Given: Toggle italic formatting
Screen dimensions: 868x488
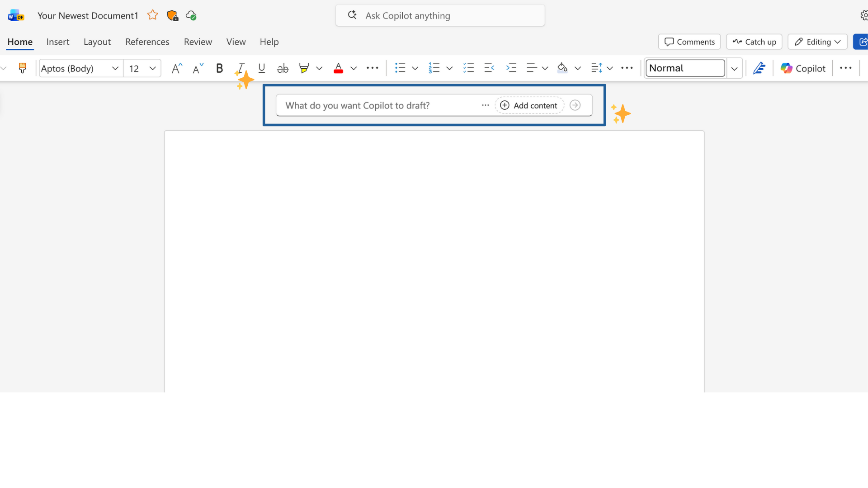Looking at the screenshot, I should [241, 68].
